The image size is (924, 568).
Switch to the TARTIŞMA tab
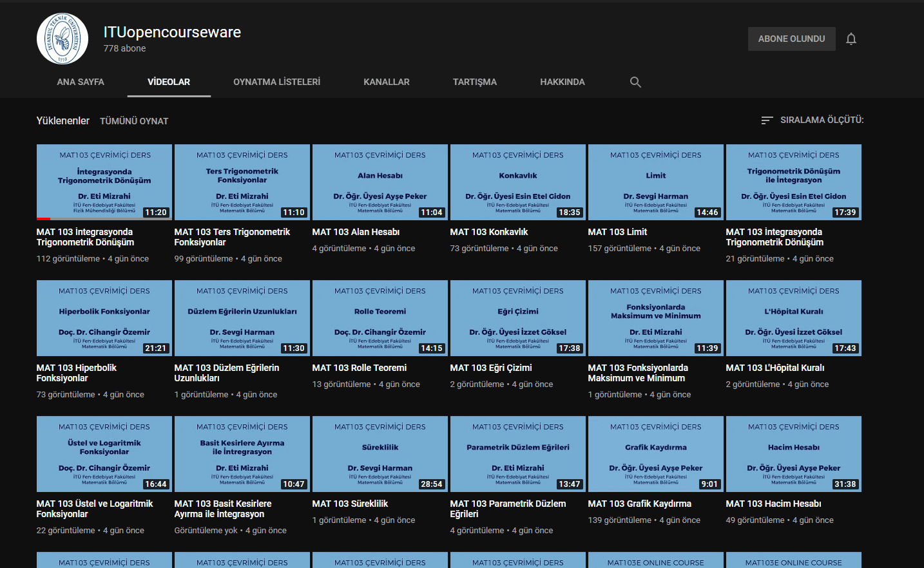pos(475,82)
